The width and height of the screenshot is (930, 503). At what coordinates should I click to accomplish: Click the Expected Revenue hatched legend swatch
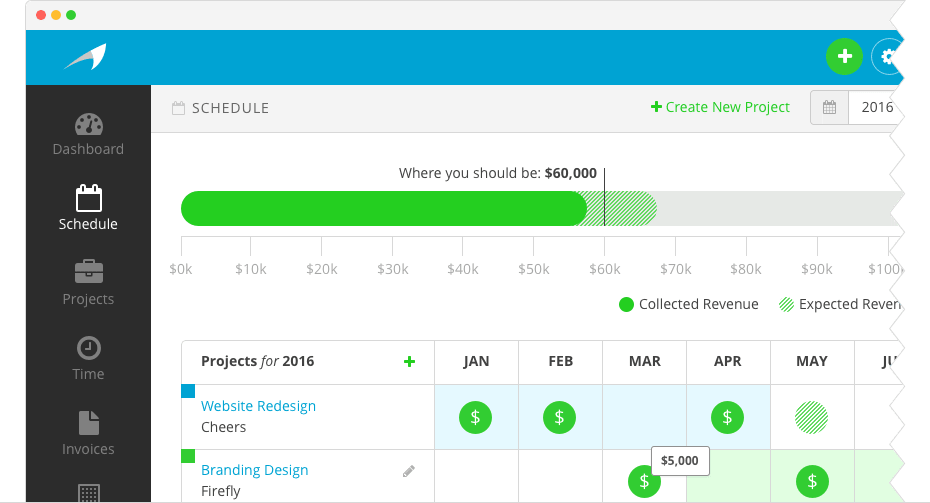point(786,304)
